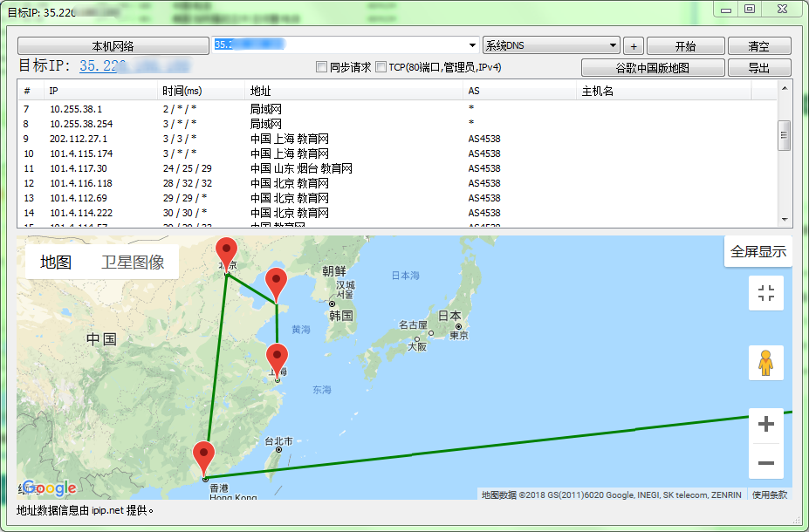809x532 pixels.
Task: Click the Beijing map pin marker
Action: (227, 255)
